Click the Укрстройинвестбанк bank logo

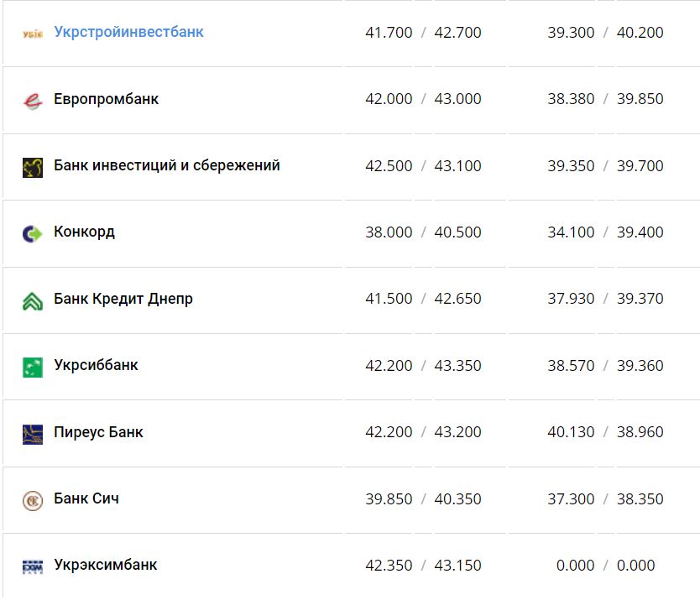pos(31,32)
